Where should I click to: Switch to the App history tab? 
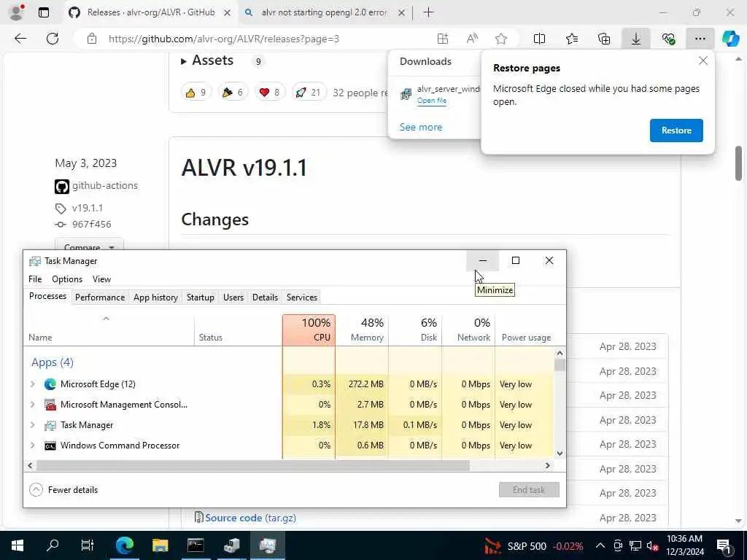click(155, 297)
